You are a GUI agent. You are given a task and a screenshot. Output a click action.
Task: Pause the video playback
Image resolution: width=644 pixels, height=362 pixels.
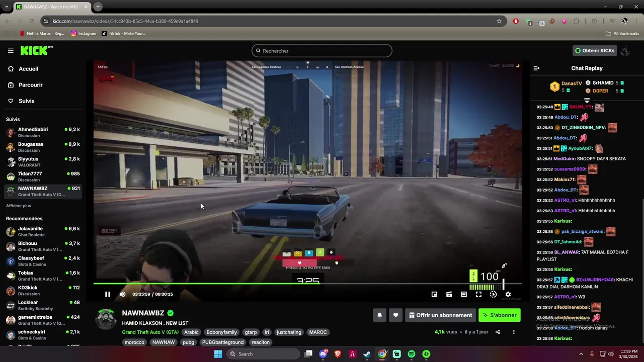pyautogui.click(x=107, y=294)
